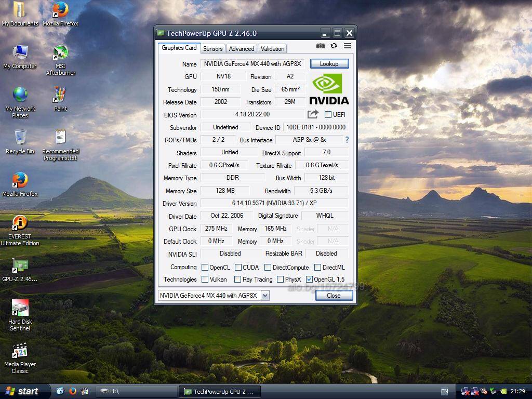Open the GPU-Z hamburger menu
The image size is (532, 399).
point(347,46)
